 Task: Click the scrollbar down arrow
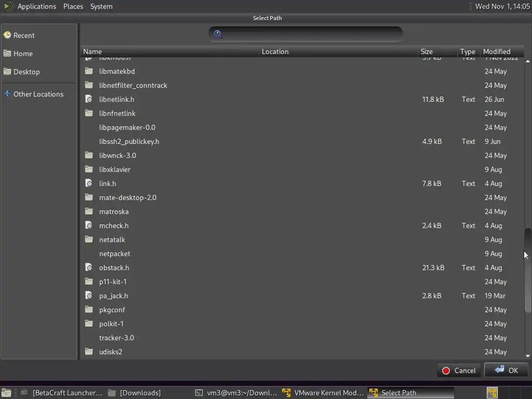click(528, 355)
